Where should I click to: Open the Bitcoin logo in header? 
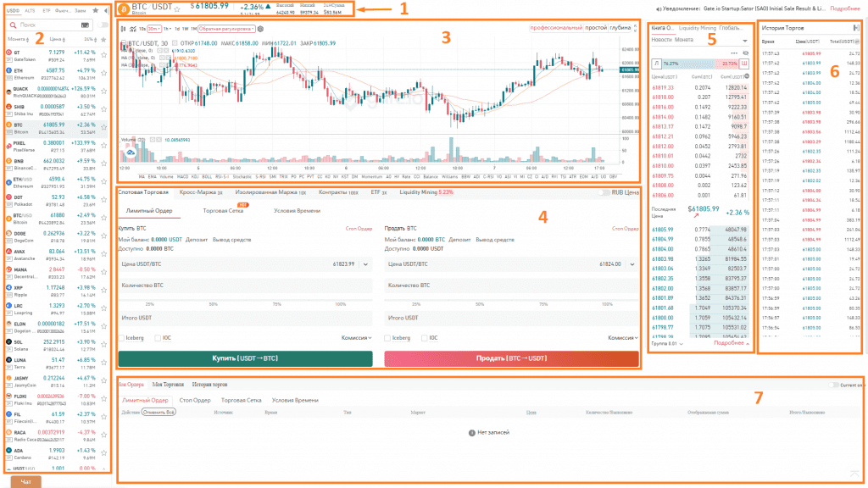click(124, 8)
